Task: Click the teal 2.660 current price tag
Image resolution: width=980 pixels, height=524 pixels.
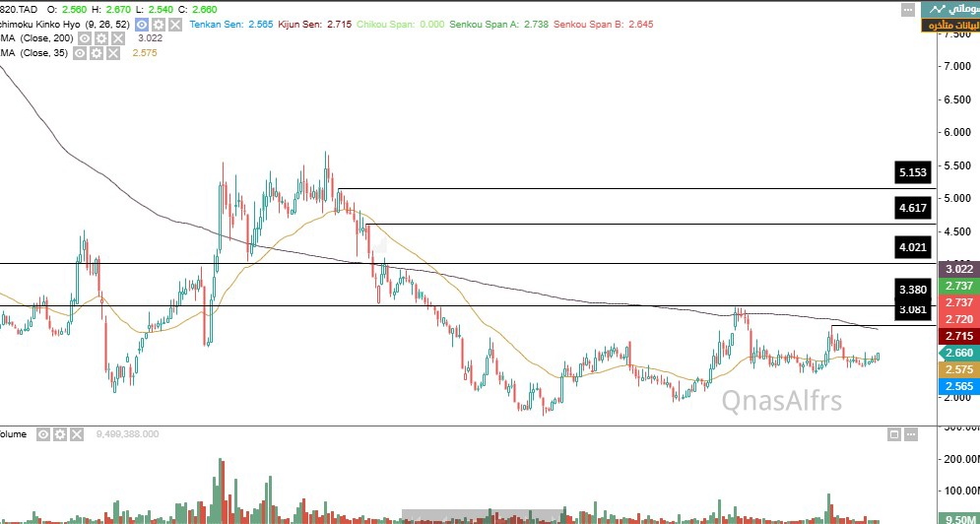Action: click(959, 354)
